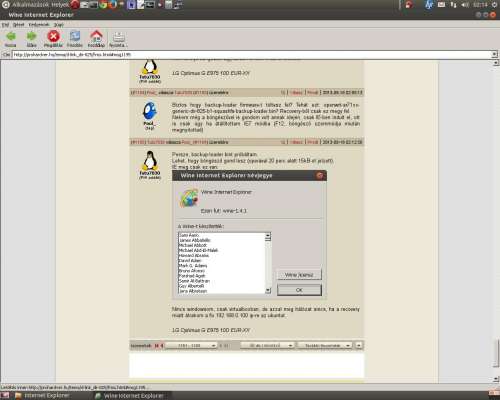Click the Wine Internet Explorer logo in dialog

pyautogui.click(x=189, y=198)
